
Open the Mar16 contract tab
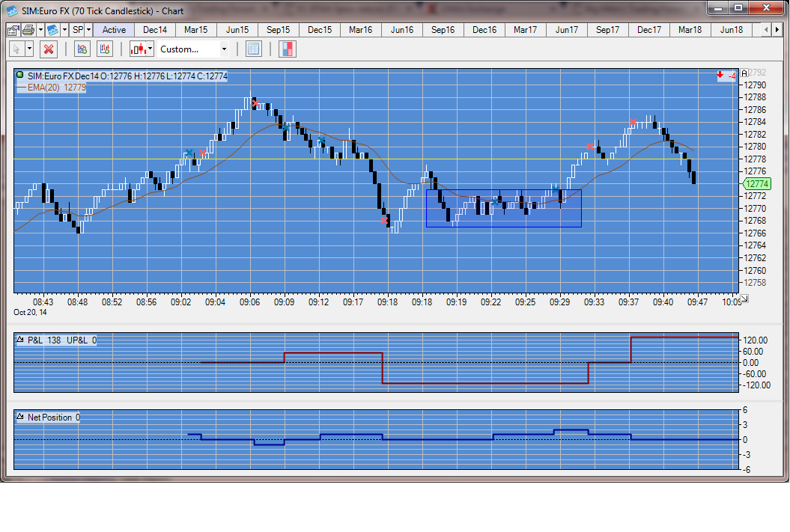(x=361, y=30)
